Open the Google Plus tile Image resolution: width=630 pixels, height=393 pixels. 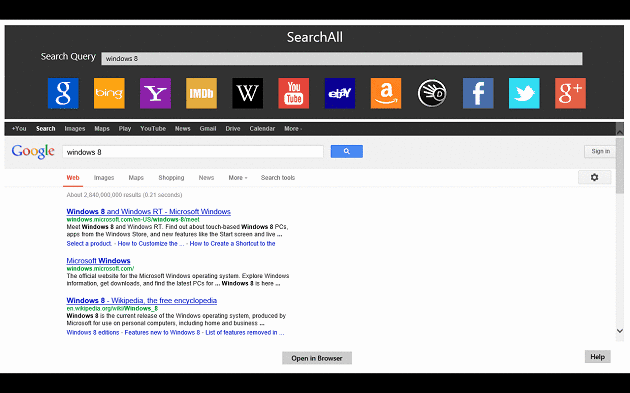[571, 93]
